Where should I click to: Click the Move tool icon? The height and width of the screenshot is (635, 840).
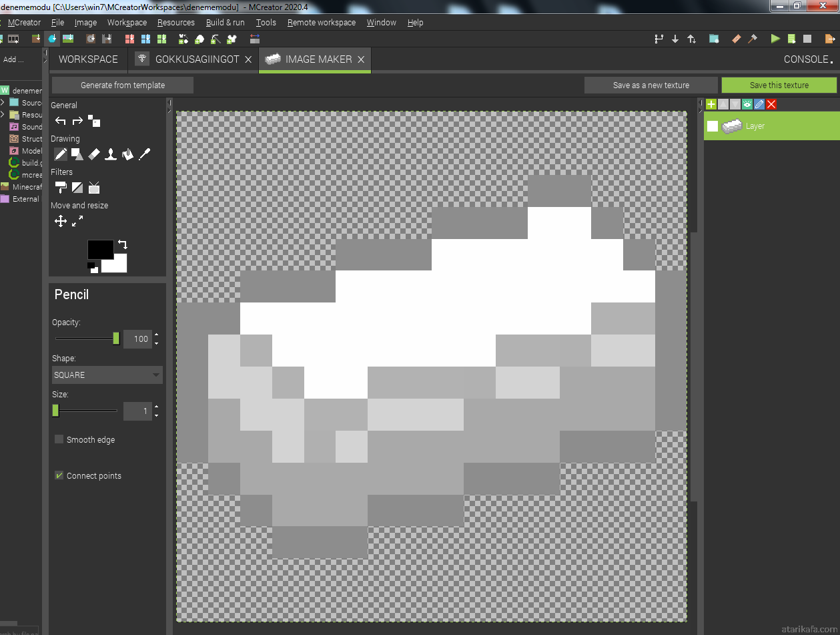click(61, 221)
